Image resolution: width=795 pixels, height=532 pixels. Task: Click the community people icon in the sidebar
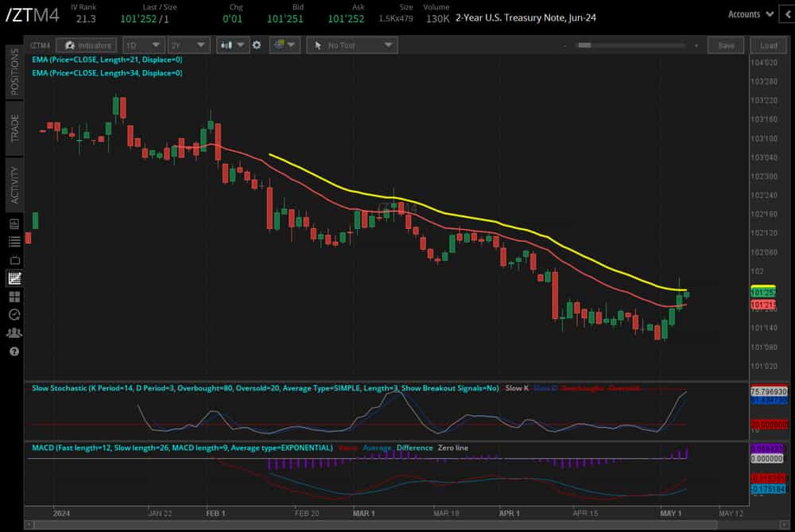[14, 332]
